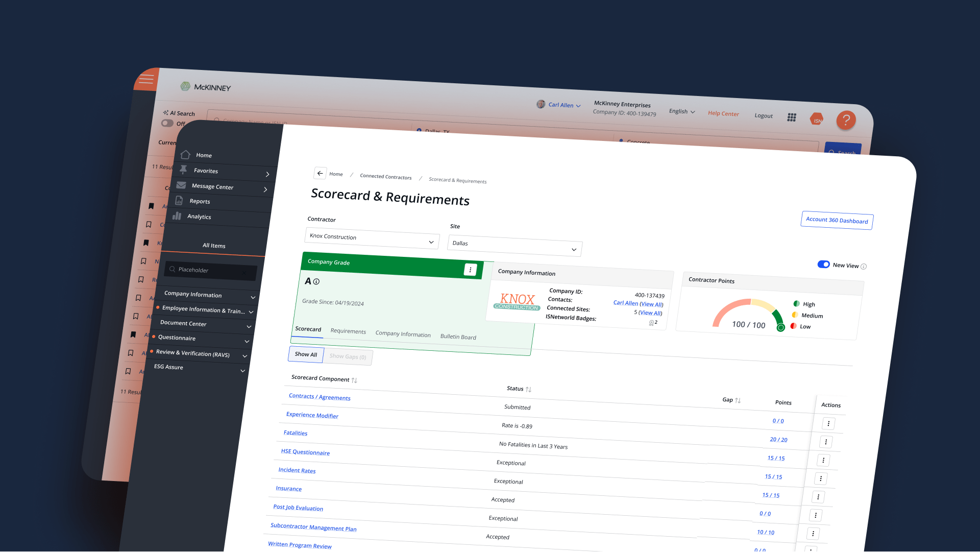Screen dimensions: 980x552
Task: Open actions menu for Incident Rates row
Action: pyautogui.click(x=818, y=497)
